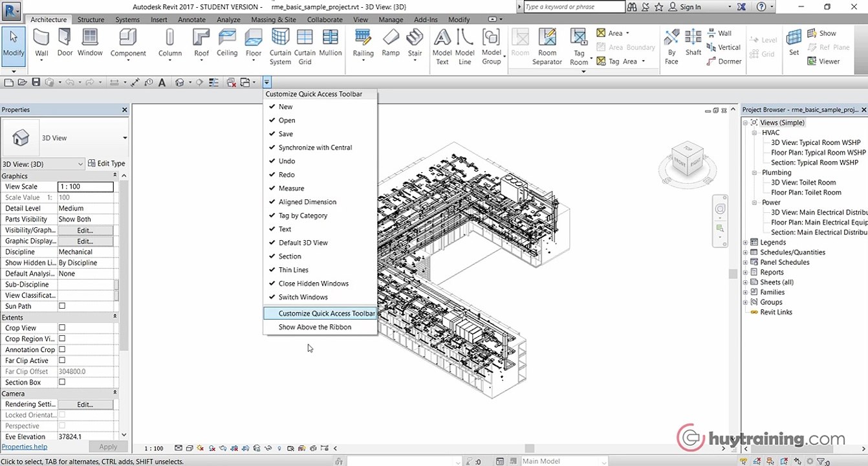
Task: Pick the Model Text tool
Action: pos(442,47)
